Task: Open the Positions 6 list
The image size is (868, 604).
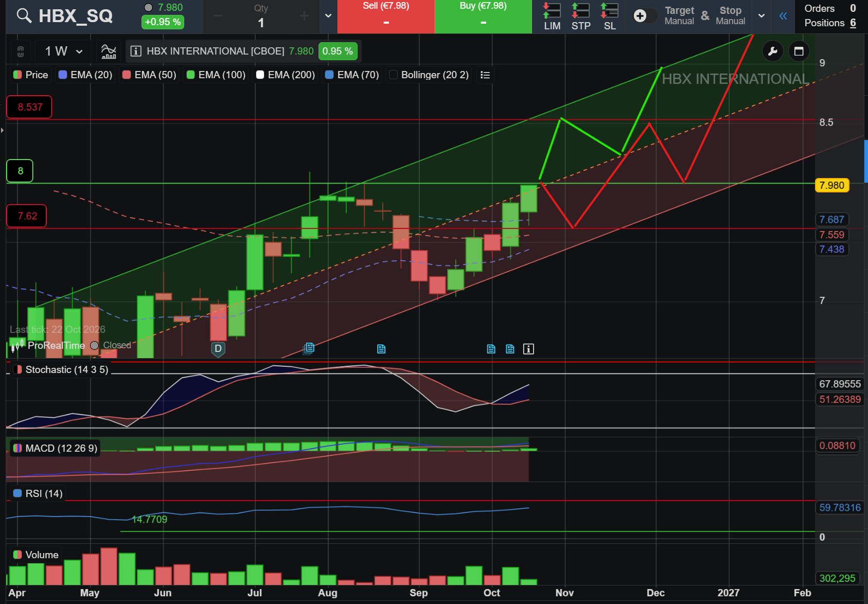Action: tap(830, 23)
